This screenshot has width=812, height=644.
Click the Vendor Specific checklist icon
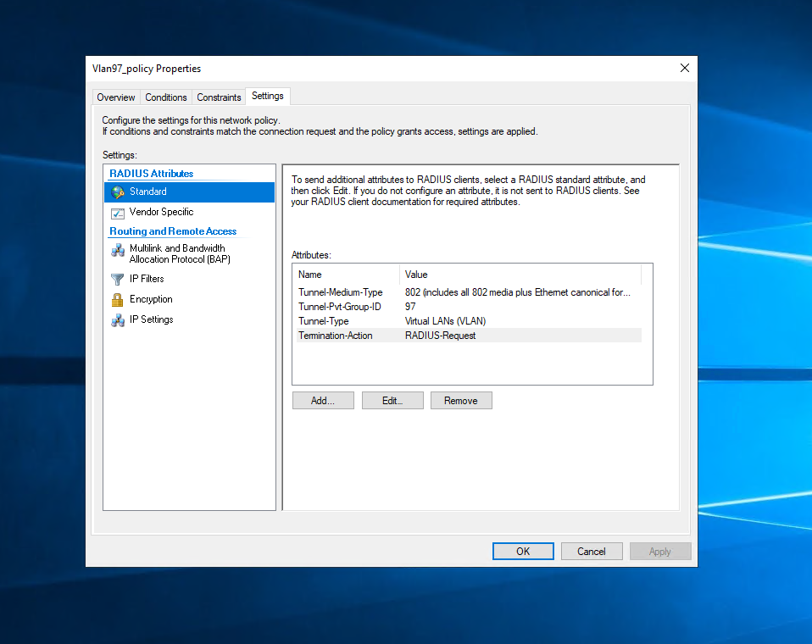(118, 213)
